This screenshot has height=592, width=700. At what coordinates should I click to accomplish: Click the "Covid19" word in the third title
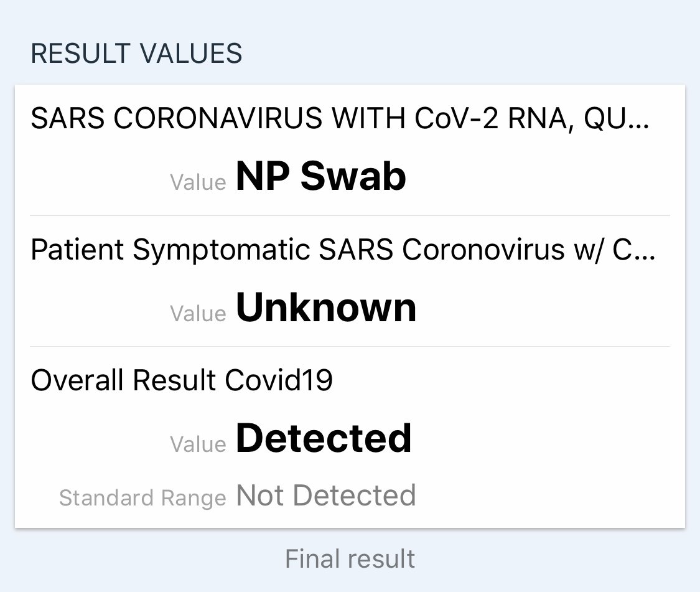[x=278, y=380]
